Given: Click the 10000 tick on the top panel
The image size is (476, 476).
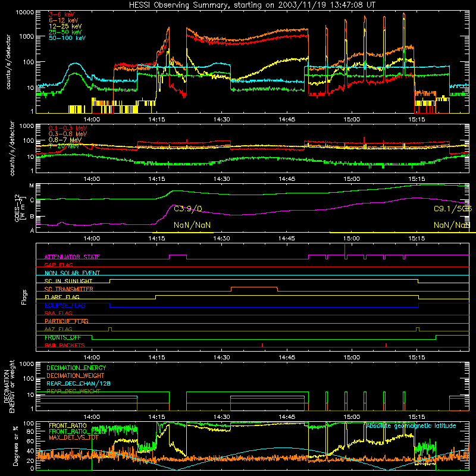Looking at the screenshot, I should pyautogui.click(x=24, y=12).
